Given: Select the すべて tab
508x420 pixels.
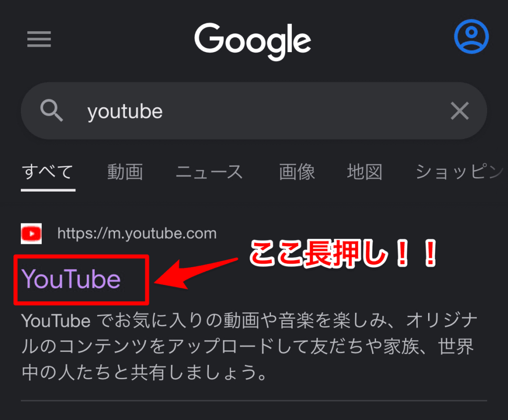Looking at the screenshot, I should point(48,172).
